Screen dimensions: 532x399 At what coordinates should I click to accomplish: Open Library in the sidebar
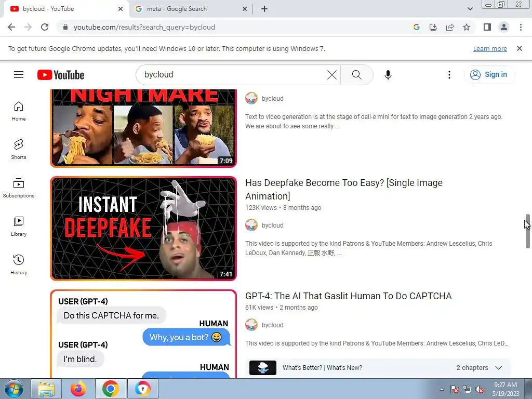point(19,227)
